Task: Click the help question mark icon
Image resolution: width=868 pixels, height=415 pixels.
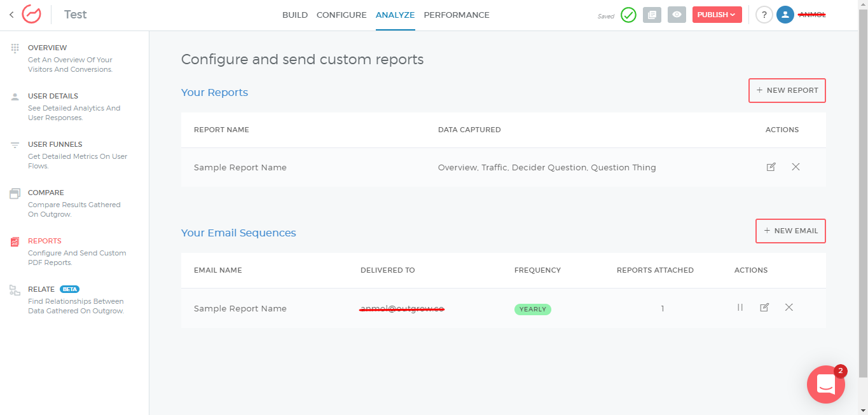Action: pos(764,15)
